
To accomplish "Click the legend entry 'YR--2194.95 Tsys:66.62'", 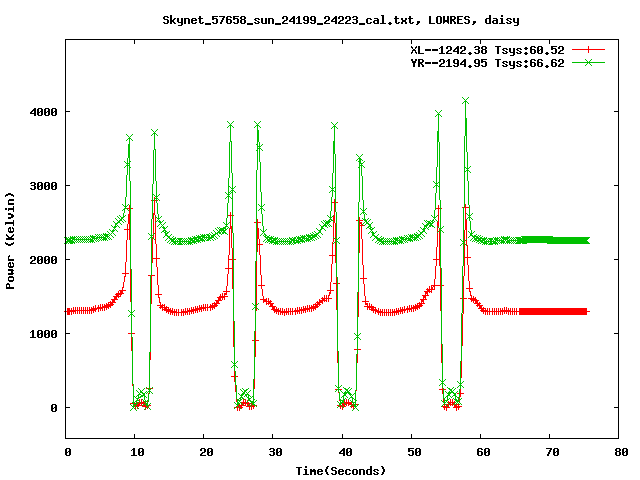I will click(x=487, y=63).
